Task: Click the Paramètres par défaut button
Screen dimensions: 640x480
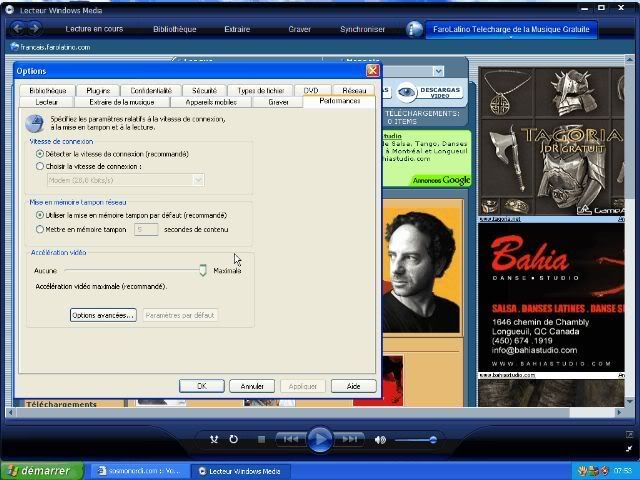Action: point(180,315)
